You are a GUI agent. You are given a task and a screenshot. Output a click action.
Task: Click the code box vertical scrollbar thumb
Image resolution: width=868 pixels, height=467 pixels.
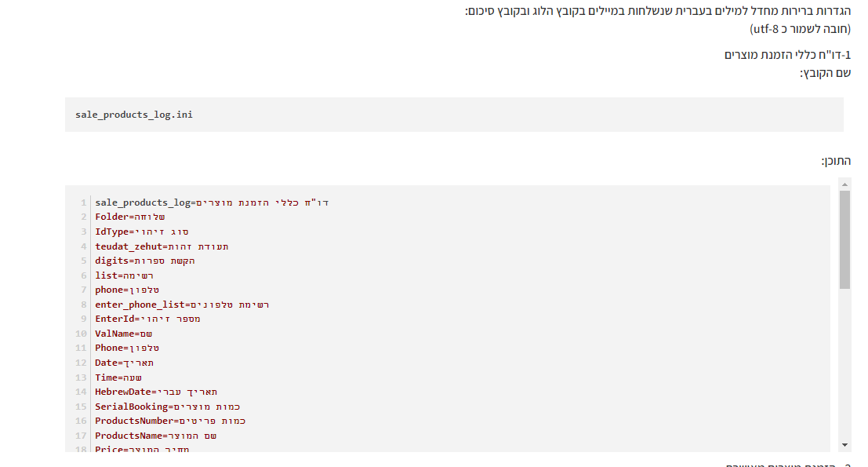[844, 239]
